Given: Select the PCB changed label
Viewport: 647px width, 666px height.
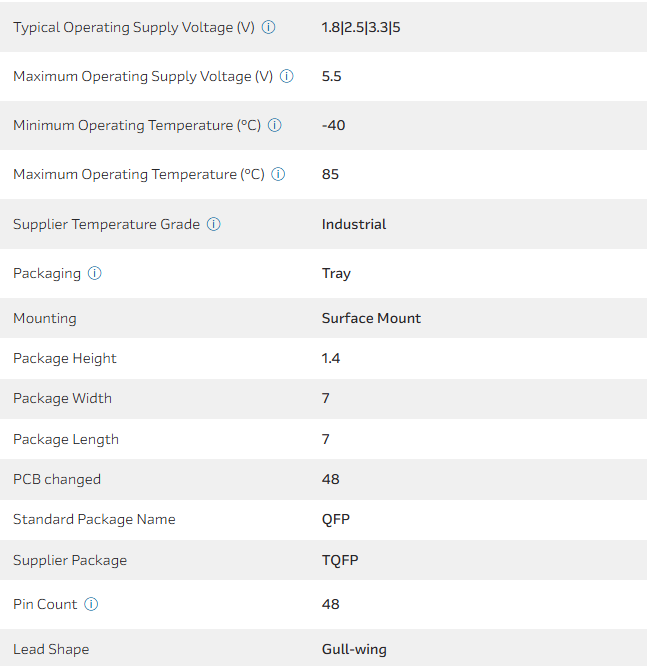Looking at the screenshot, I should (x=57, y=479).
